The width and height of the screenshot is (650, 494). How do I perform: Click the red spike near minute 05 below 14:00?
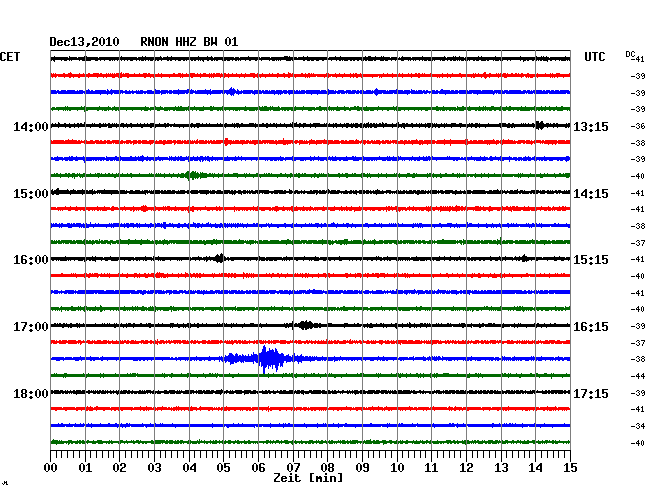pos(226,142)
